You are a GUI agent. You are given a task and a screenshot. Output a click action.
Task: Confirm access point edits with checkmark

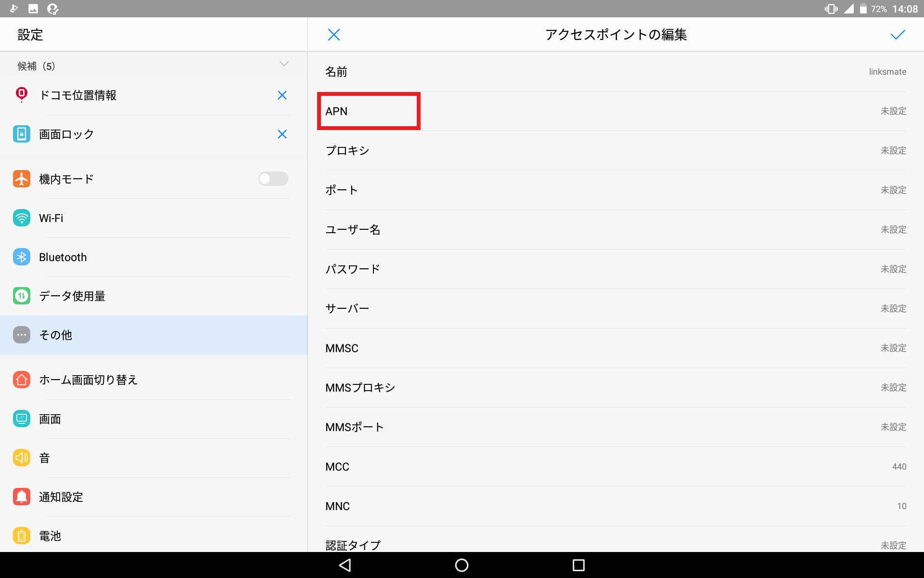click(x=898, y=35)
